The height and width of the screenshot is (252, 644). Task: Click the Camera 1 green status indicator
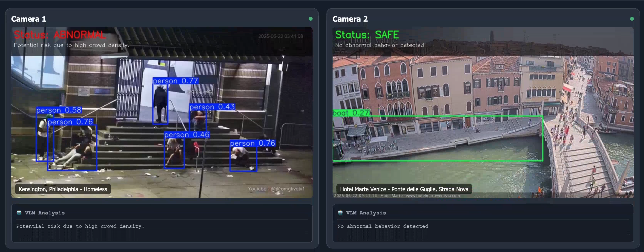(310, 19)
